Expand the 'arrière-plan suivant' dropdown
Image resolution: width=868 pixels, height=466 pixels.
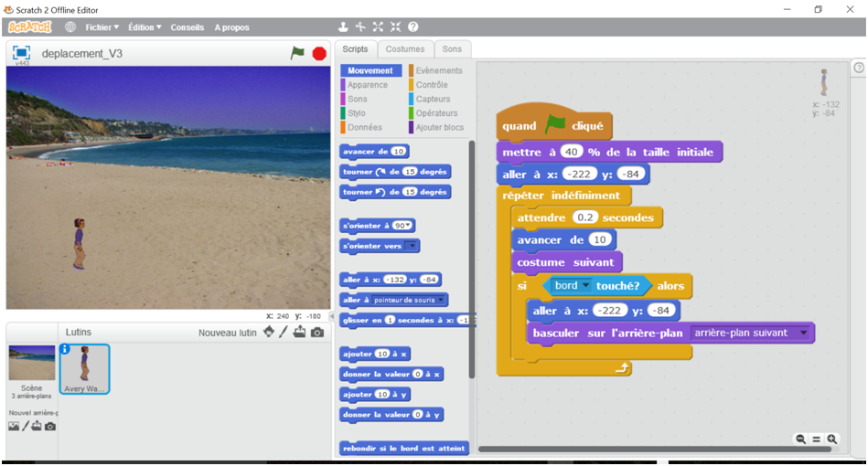tap(804, 334)
